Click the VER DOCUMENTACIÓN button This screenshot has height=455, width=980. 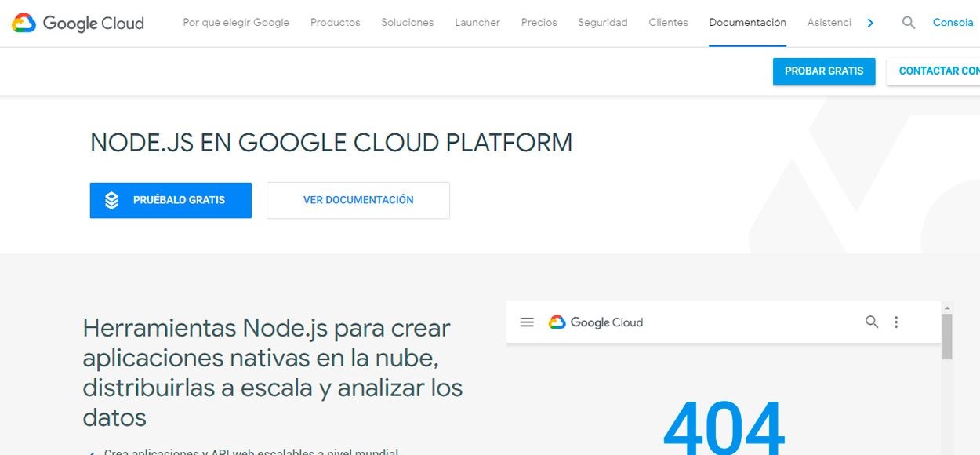358,200
